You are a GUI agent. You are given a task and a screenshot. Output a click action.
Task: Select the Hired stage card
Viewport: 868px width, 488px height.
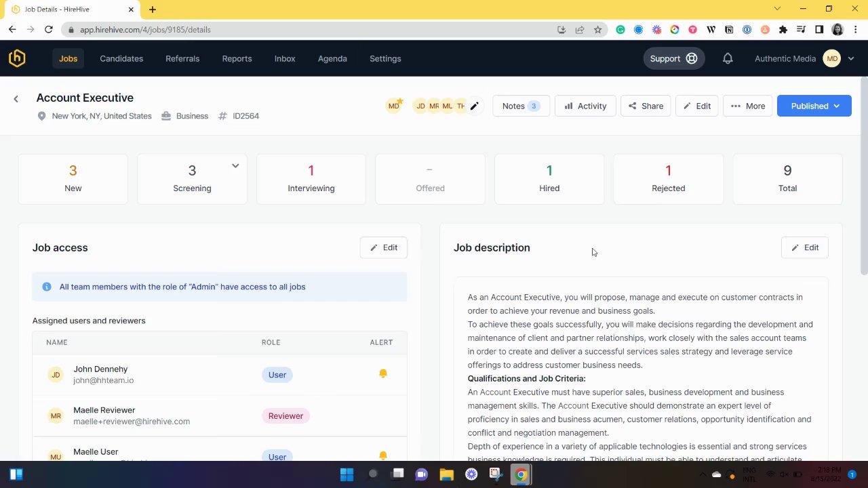coord(549,179)
